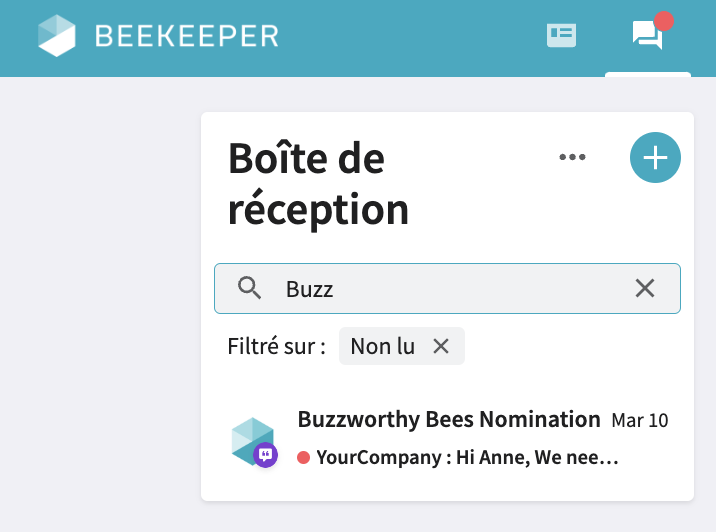The image size is (716, 532).
Task: Click the red notification badge on chats
Action: click(x=663, y=21)
